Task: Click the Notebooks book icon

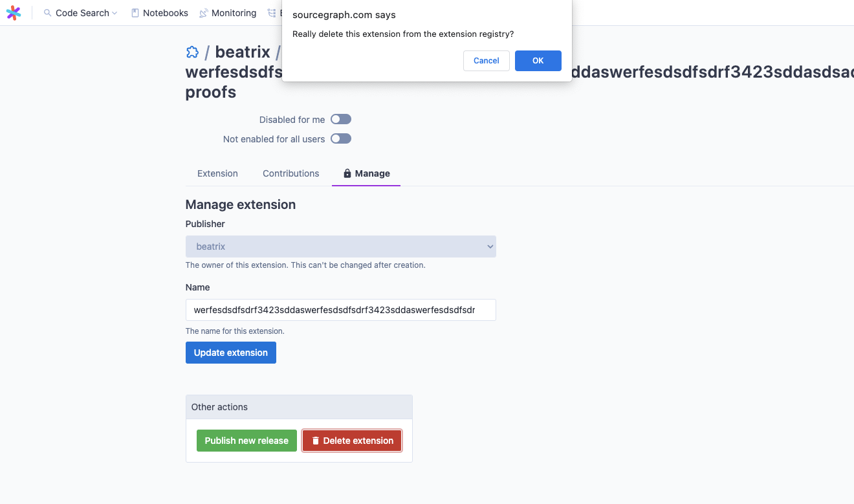Action: 135,13
